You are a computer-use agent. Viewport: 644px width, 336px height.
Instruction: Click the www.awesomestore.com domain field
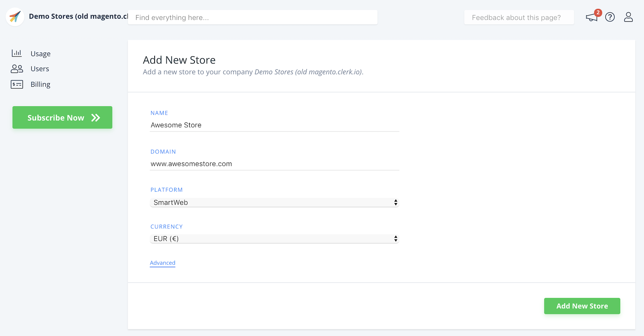click(274, 164)
